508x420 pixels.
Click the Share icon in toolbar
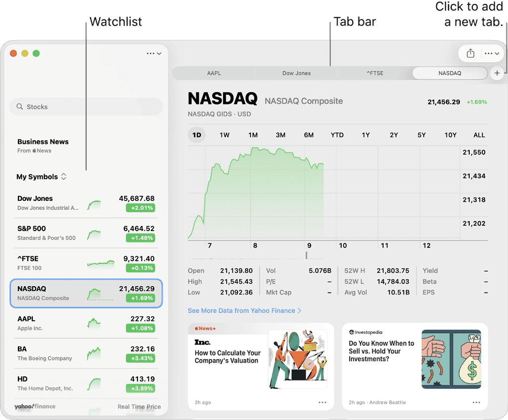[470, 53]
